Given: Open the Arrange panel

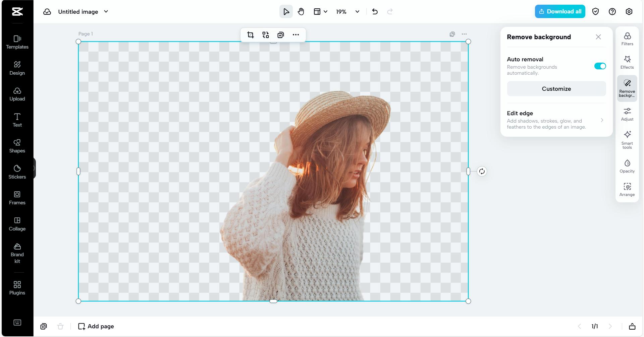Looking at the screenshot, I should point(627,189).
